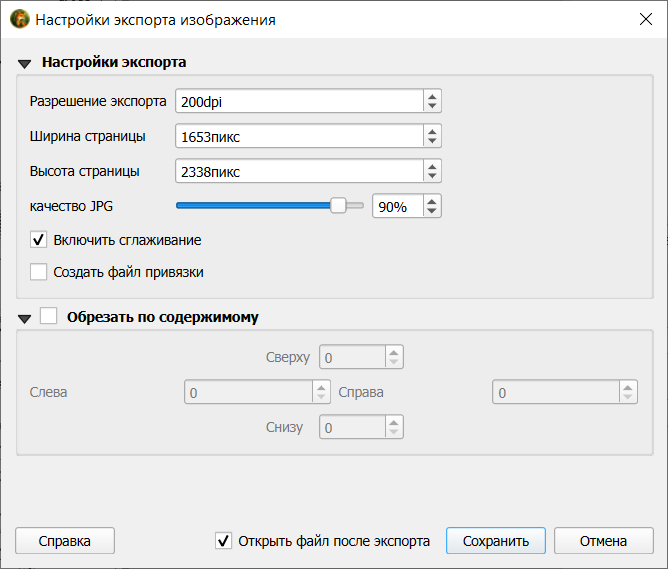
Task: Check Создать файл привязки
Action: tap(38, 272)
